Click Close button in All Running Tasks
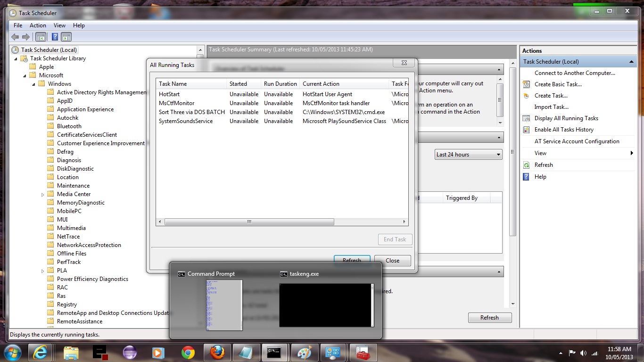This screenshot has height=362, width=644. point(392,260)
